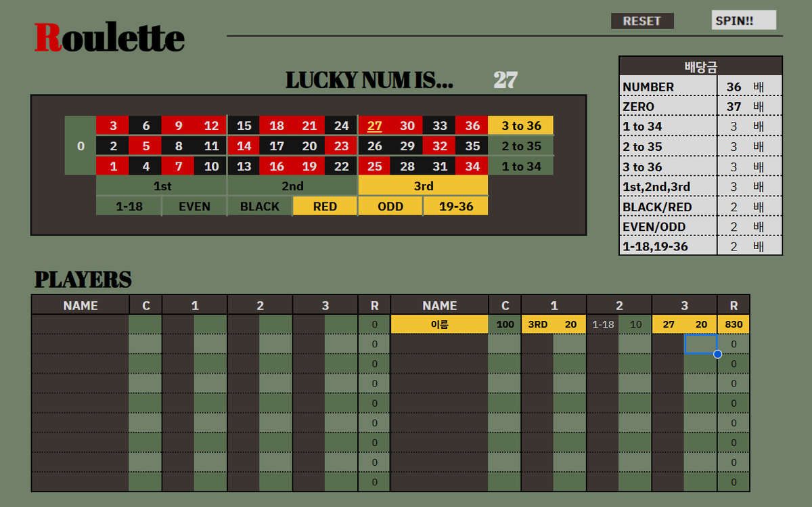Click the BLACK bet cell
The height and width of the screenshot is (507, 812).
(x=260, y=206)
